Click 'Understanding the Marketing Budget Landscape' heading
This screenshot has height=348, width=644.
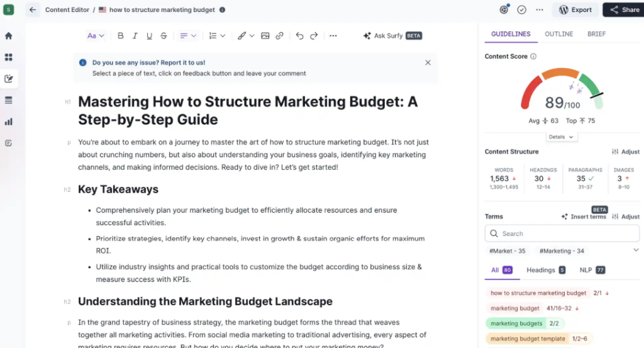(x=206, y=301)
